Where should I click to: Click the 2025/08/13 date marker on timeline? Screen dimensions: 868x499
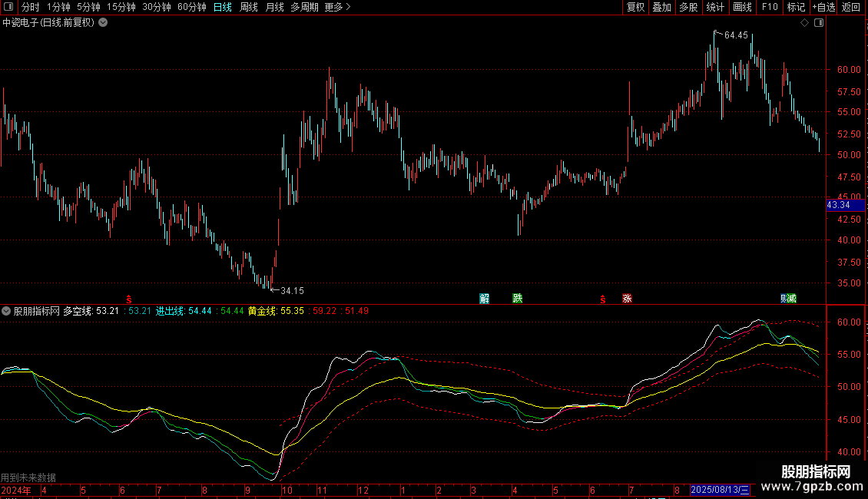point(720,490)
